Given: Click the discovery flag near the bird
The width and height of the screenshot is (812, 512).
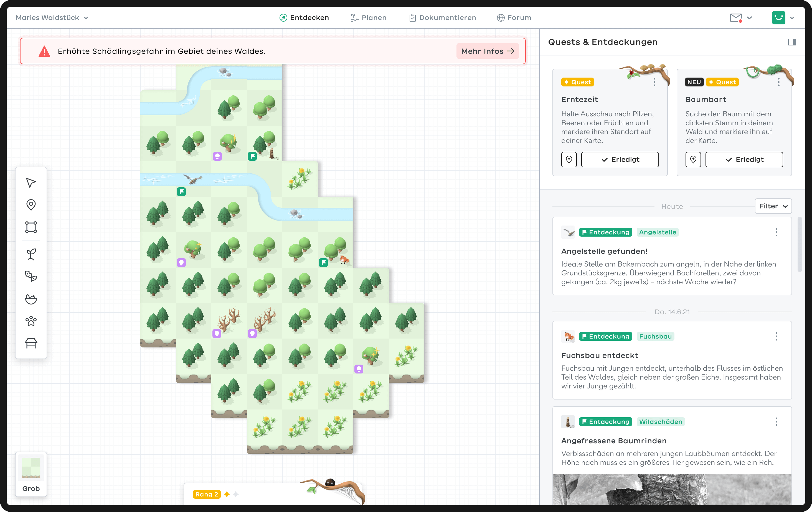Looking at the screenshot, I should pyautogui.click(x=181, y=192).
